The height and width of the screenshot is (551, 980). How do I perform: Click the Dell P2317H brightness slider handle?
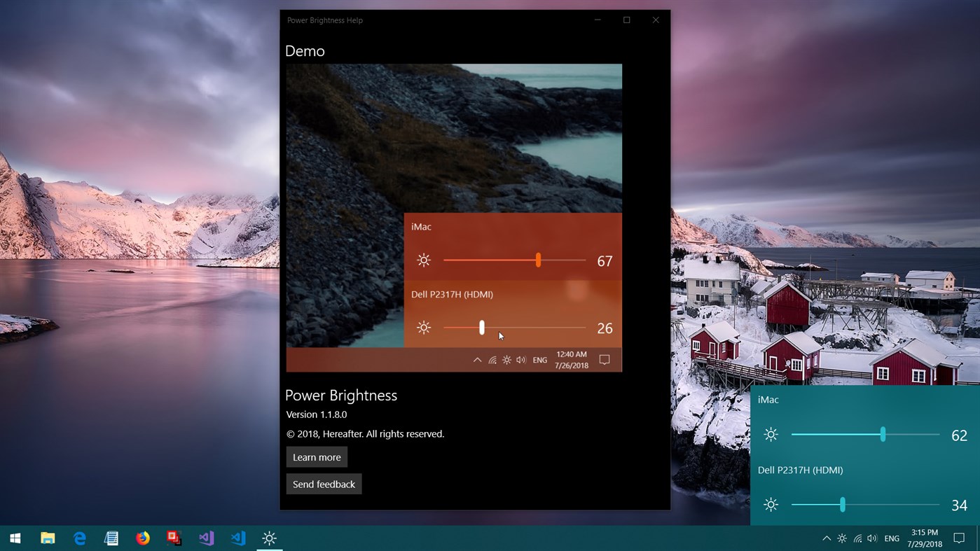tap(843, 504)
